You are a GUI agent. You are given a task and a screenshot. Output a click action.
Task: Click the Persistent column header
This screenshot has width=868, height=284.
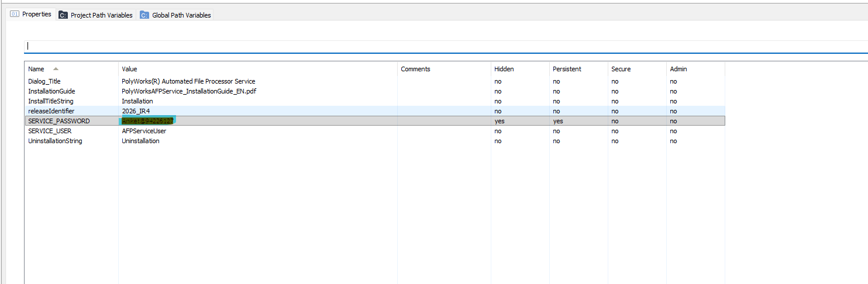[x=579, y=69]
